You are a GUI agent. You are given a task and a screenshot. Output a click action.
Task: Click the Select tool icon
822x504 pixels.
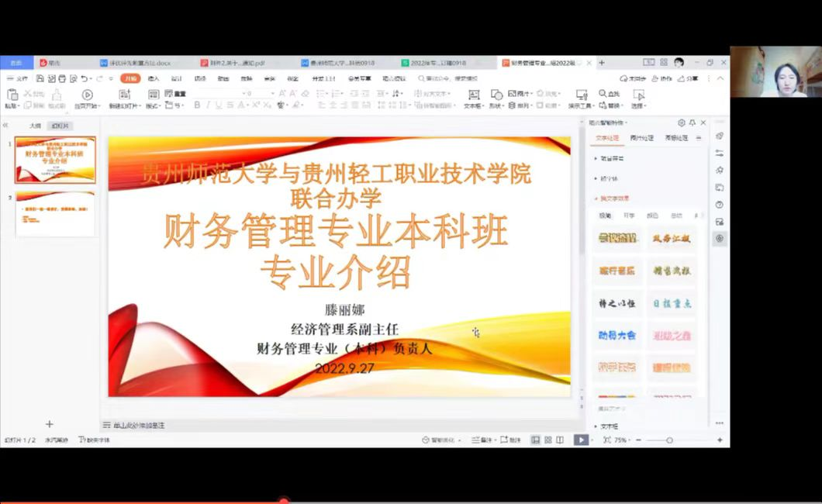(638, 95)
